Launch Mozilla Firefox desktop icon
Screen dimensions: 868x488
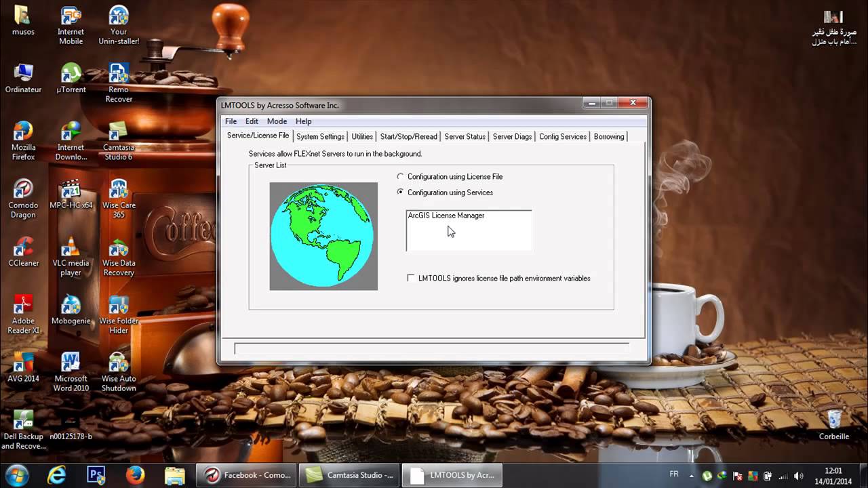pos(23,141)
